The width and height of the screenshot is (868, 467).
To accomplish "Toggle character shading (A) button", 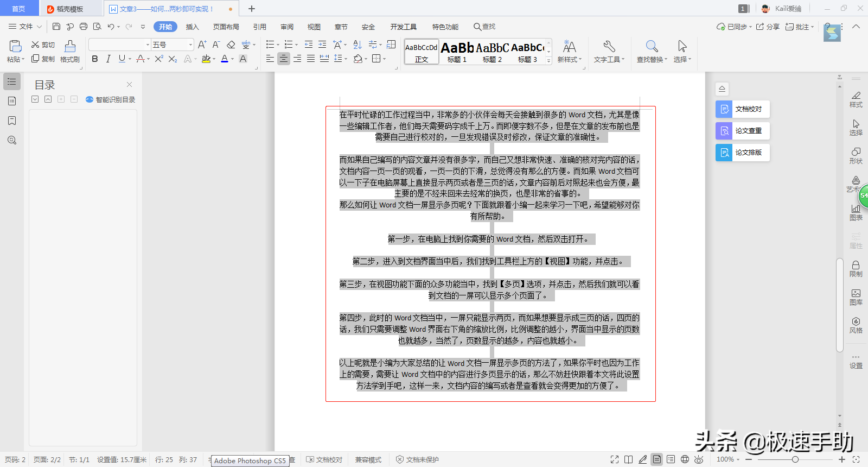I will click(243, 59).
